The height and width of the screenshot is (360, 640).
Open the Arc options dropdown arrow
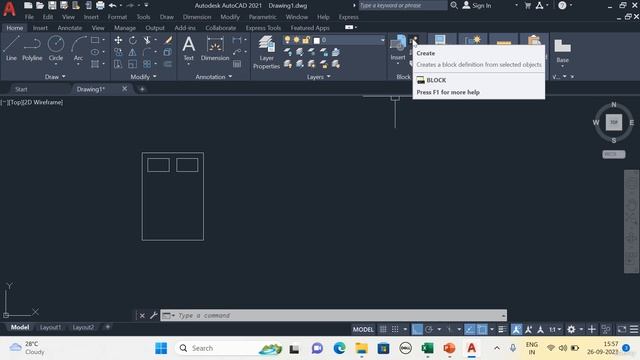point(78,64)
